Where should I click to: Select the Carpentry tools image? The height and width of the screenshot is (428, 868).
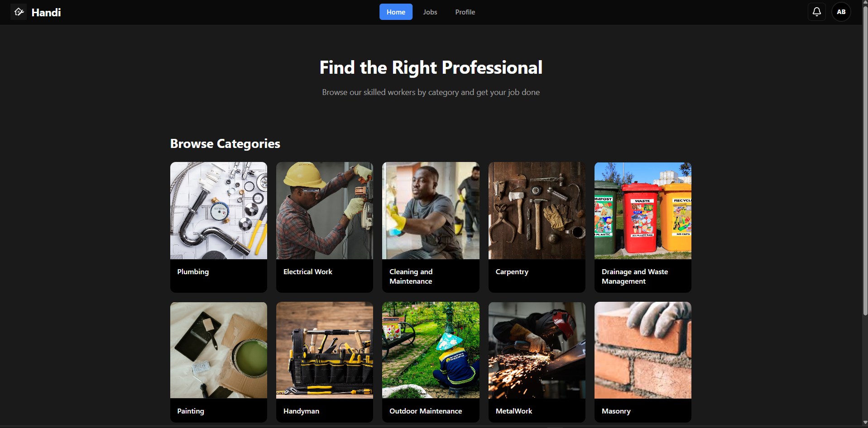tap(537, 210)
